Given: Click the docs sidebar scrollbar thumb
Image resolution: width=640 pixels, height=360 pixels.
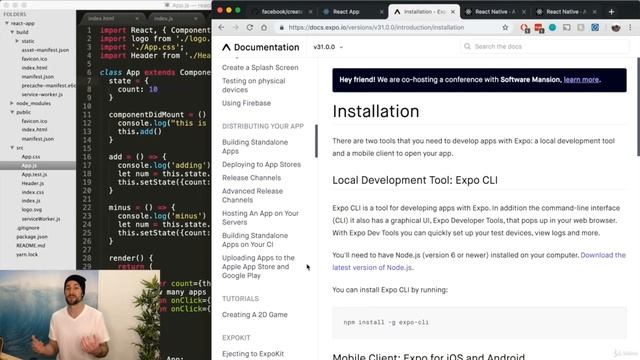Looking at the screenshot, I should coord(316,141).
